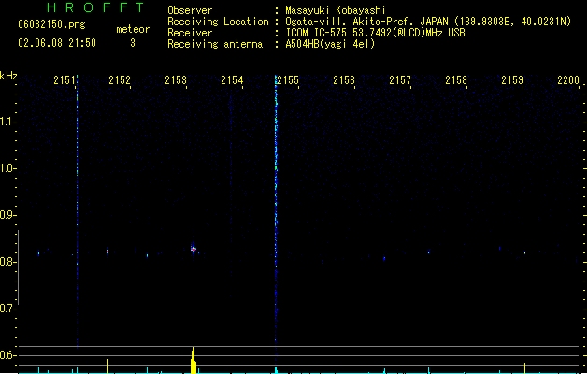Viewport: 588px width, 374px height.
Task: Click the 1.1 kHz frequency label
Action: 7,122
